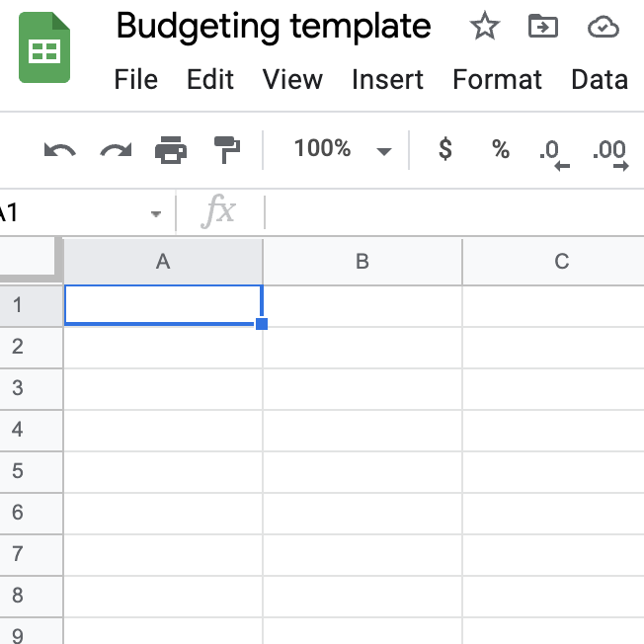Format cell as currency
644x644 pixels.
[x=445, y=150]
